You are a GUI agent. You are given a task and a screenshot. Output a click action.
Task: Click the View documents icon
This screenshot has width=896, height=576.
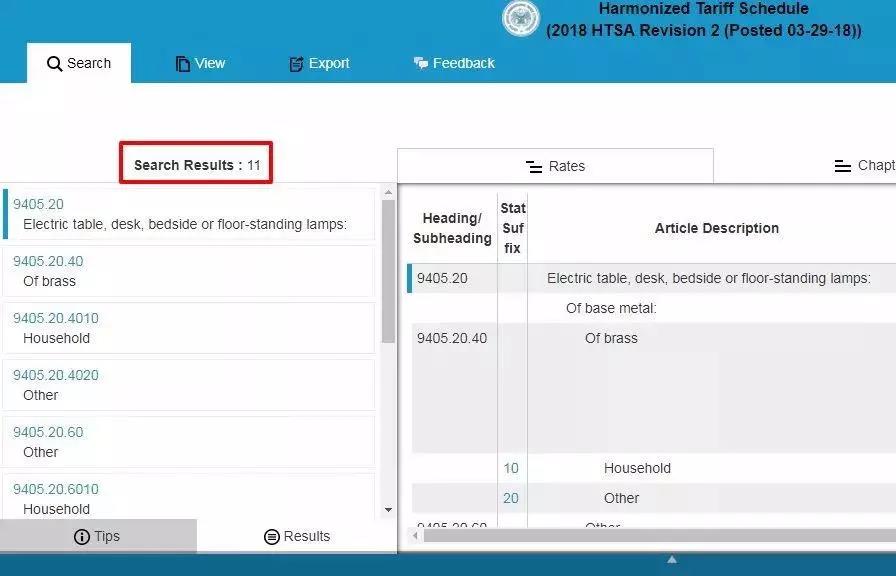coord(182,63)
